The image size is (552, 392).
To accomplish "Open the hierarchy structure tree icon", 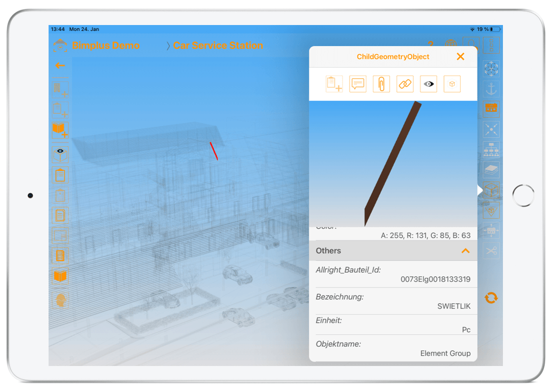I will click(491, 149).
